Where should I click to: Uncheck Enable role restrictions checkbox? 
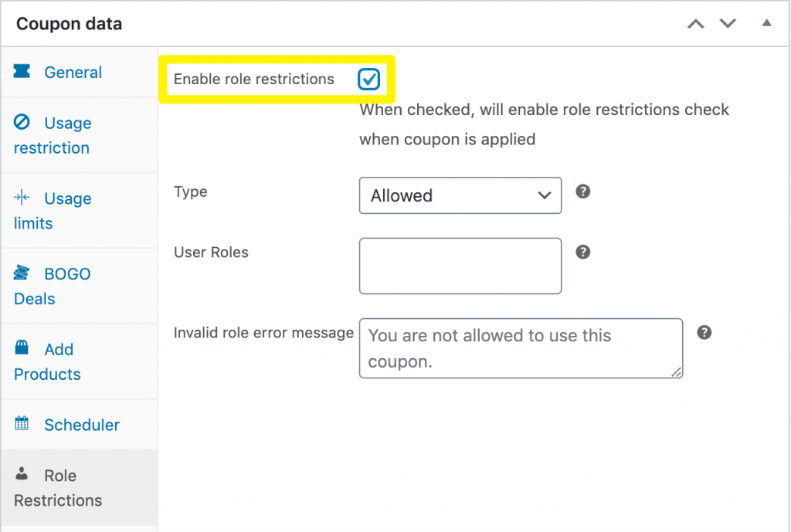coord(368,80)
